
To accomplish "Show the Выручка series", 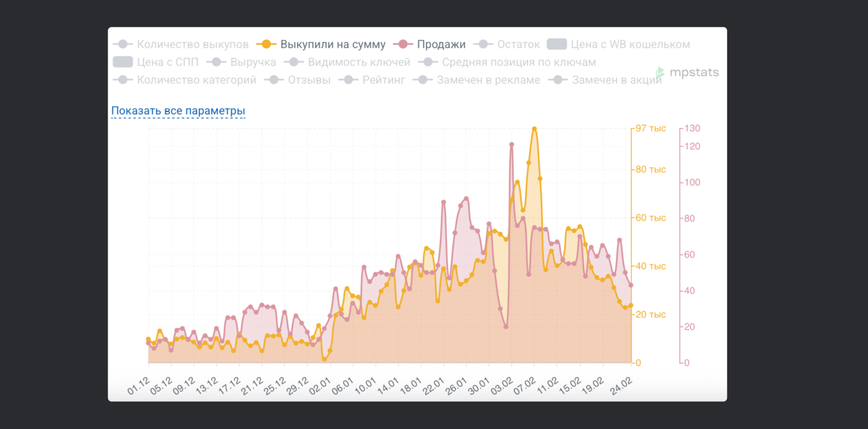I will (x=241, y=62).
